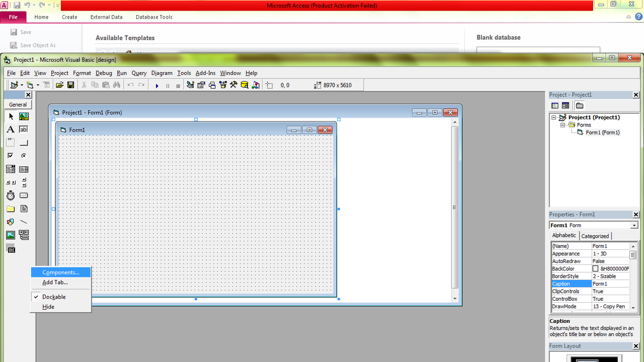Open the Add-Ins menu
Screen dimensions: 644x362
[x=205, y=73]
